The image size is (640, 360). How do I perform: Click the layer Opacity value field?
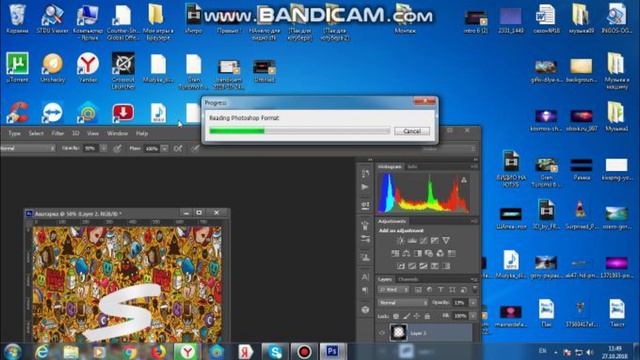[460, 303]
